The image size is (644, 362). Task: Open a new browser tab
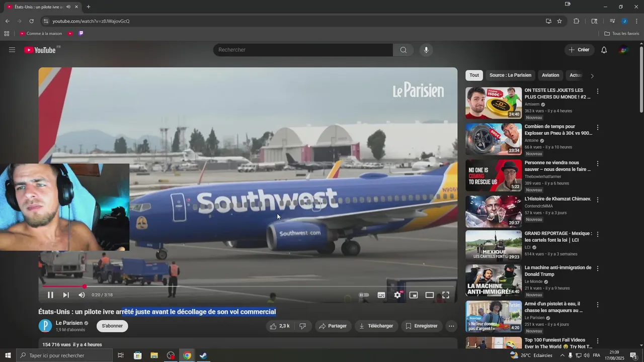(x=89, y=7)
